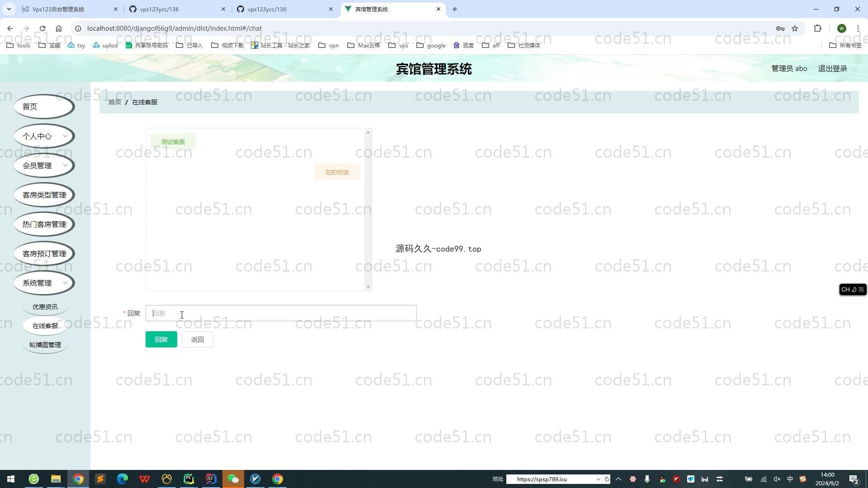
Task: Open a new browser tab
Action: 455,9
